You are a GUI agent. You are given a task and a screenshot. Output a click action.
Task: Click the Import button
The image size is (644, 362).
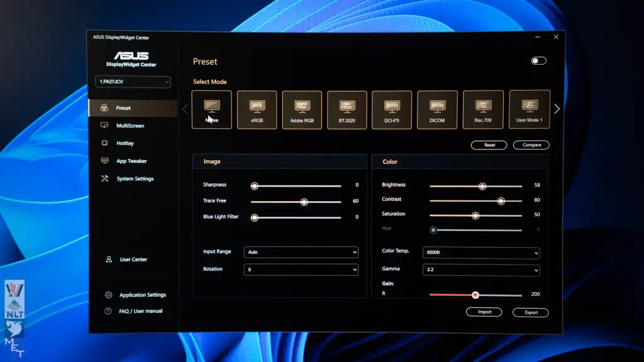484,312
